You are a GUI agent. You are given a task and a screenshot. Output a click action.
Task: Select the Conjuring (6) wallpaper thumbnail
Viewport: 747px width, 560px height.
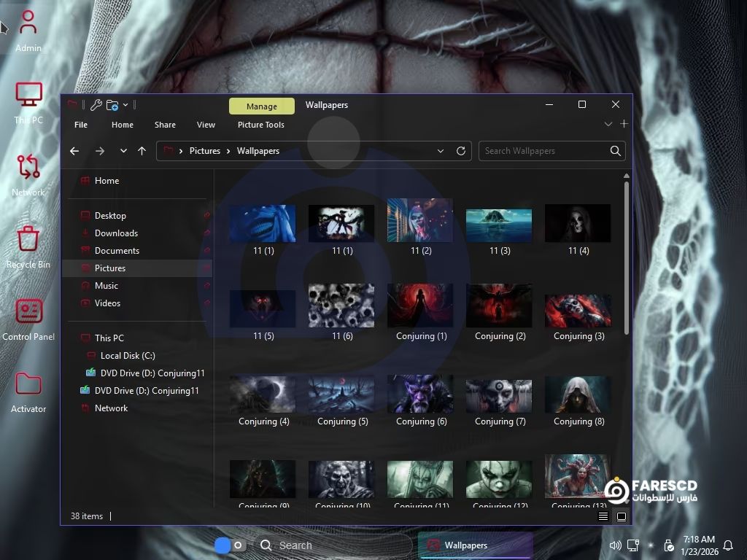pyautogui.click(x=420, y=394)
